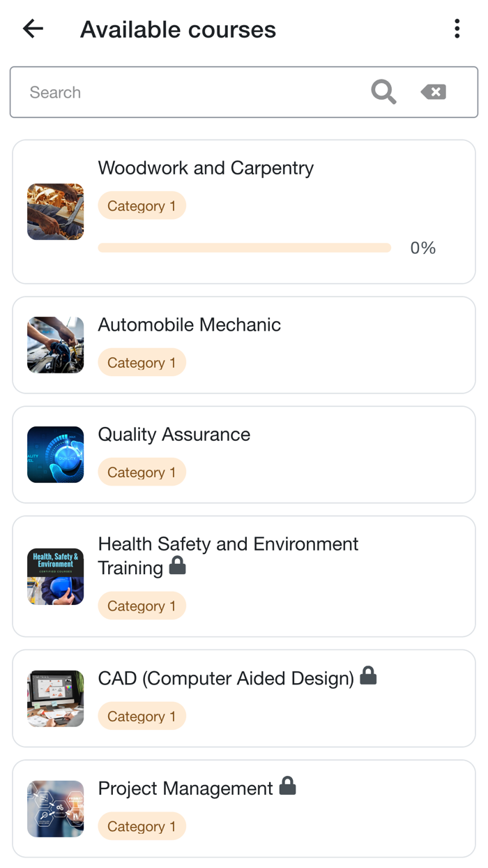Viewport: 488px width, 868px height.
Task: Click Category 1 tag under Automobile Mechanic
Action: click(142, 363)
